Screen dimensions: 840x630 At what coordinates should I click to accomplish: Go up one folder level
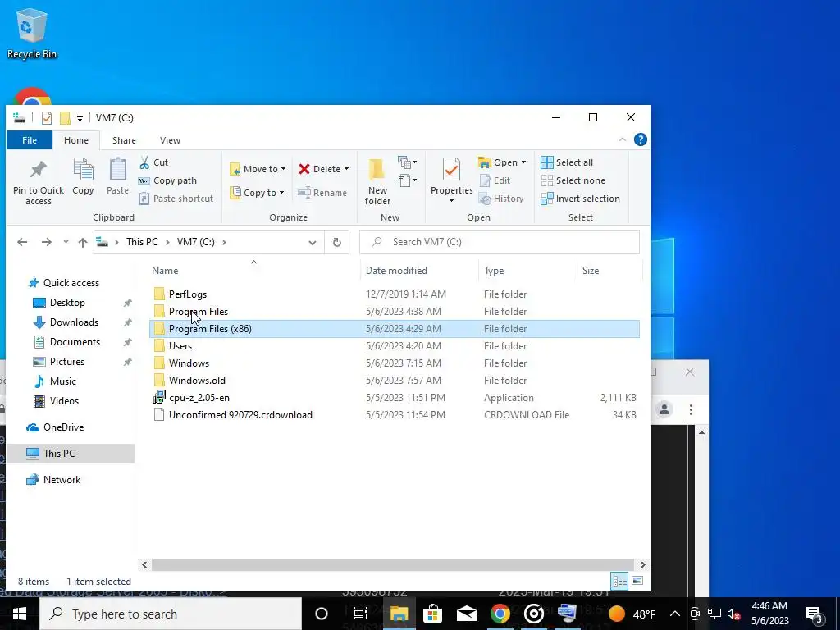coord(83,242)
